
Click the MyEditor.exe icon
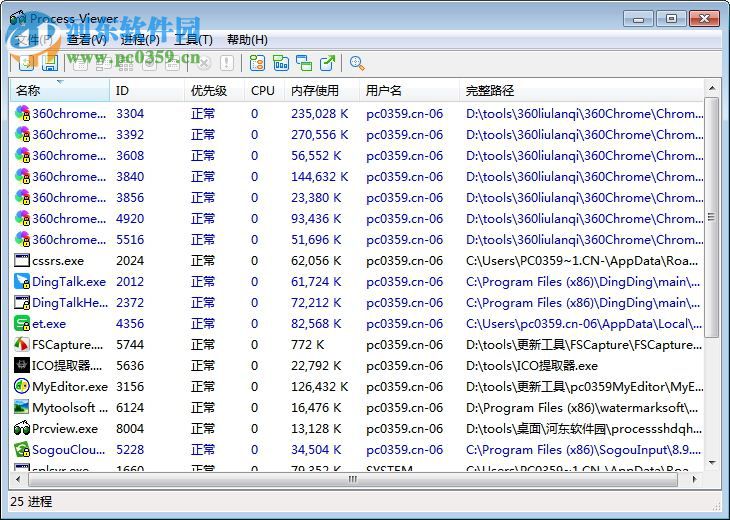point(22,386)
